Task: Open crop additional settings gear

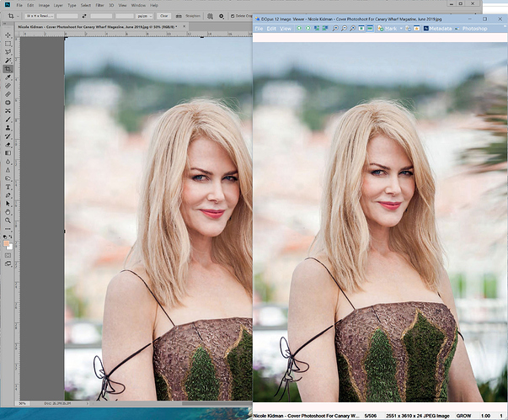Action: [222, 16]
